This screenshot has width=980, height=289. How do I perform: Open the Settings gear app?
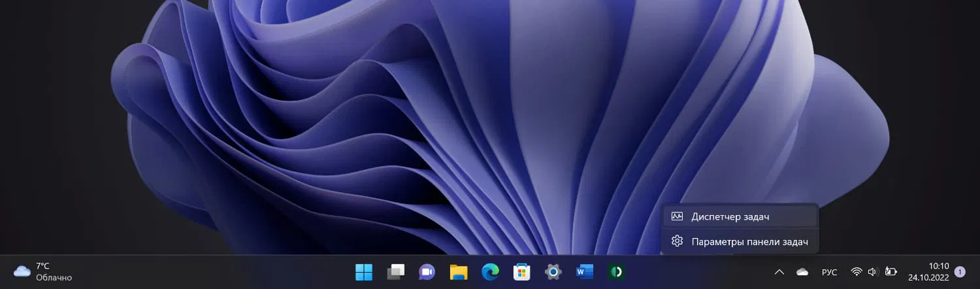coord(553,272)
